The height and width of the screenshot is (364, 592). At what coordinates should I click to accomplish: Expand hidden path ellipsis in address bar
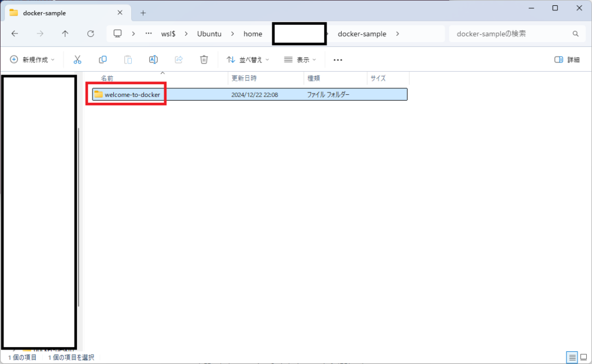click(149, 34)
